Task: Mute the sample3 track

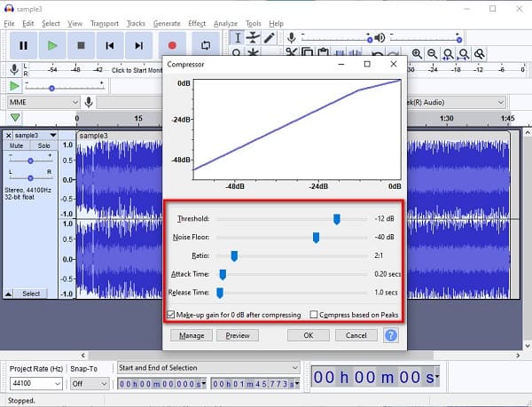Action: [17, 145]
